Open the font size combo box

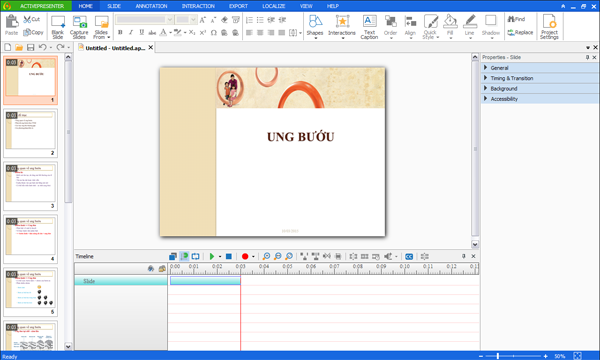click(186, 20)
